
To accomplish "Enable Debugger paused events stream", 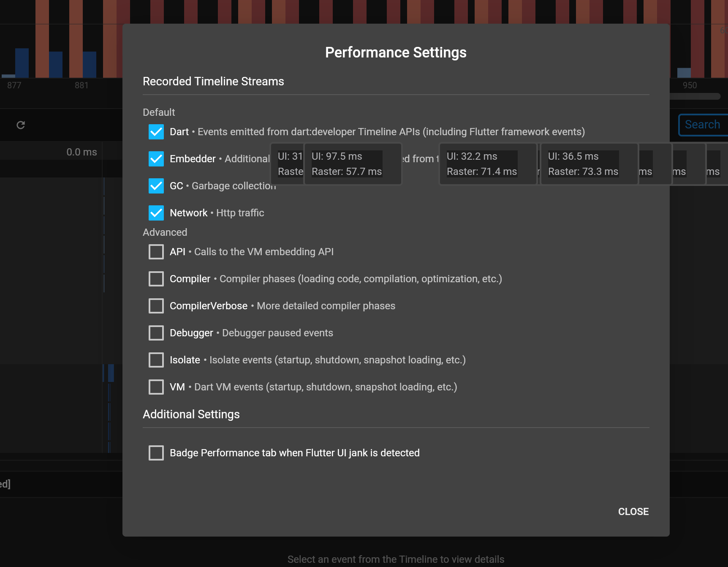I will pos(156,333).
